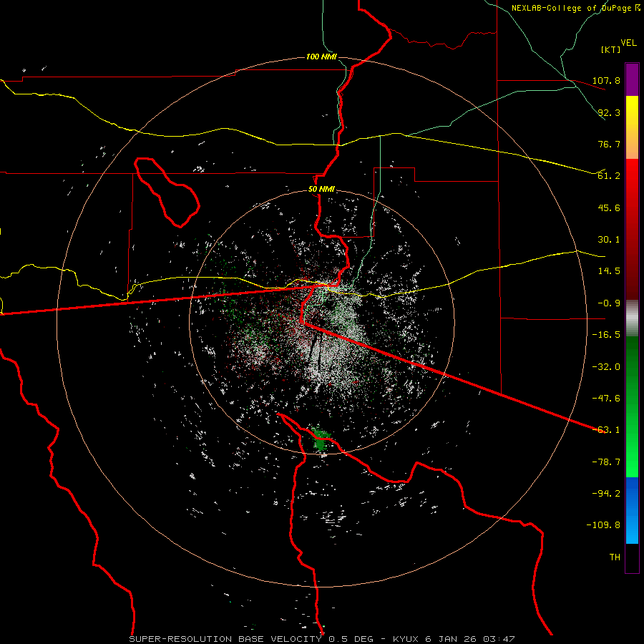Click the caption's SUPER-RESOLUTION BASE VELOCITY text

pos(225,639)
